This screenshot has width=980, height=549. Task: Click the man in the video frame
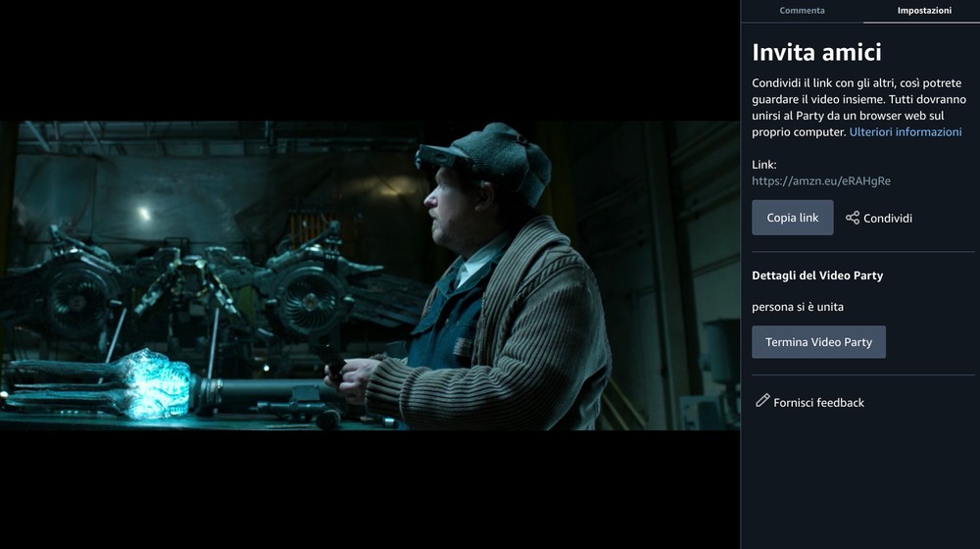tap(490, 284)
